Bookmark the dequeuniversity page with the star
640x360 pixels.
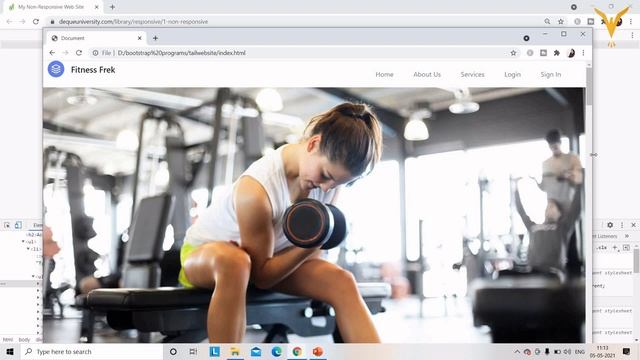pos(561,22)
